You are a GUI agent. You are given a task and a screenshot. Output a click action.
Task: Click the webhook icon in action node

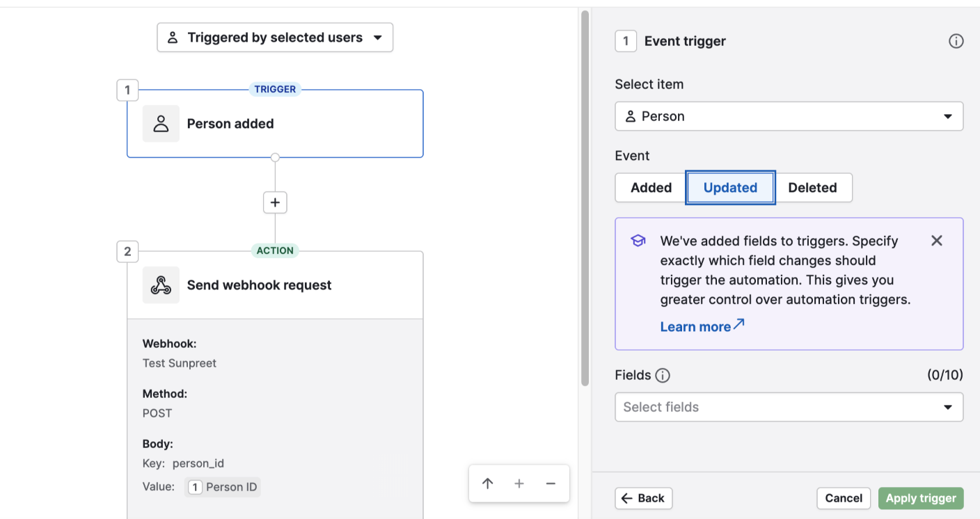(161, 285)
